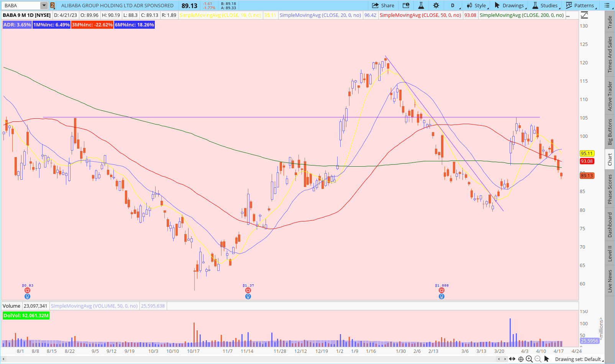
Task: Click the zoom in magnifier icon
Action: (529, 359)
